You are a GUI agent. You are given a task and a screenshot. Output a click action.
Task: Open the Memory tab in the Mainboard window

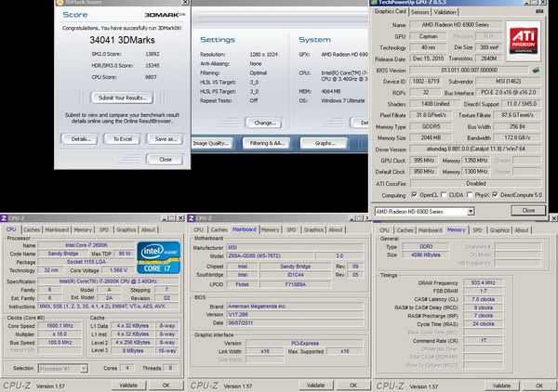270,229
